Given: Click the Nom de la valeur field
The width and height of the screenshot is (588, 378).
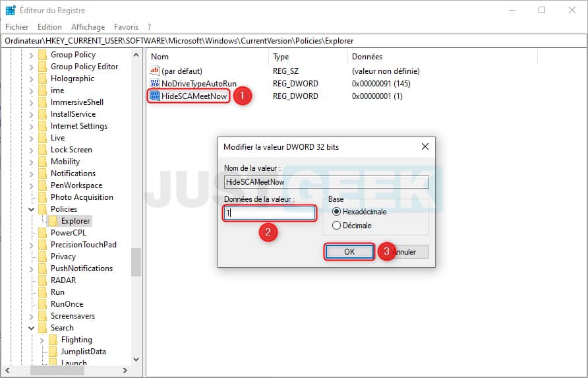Looking at the screenshot, I should click(326, 182).
